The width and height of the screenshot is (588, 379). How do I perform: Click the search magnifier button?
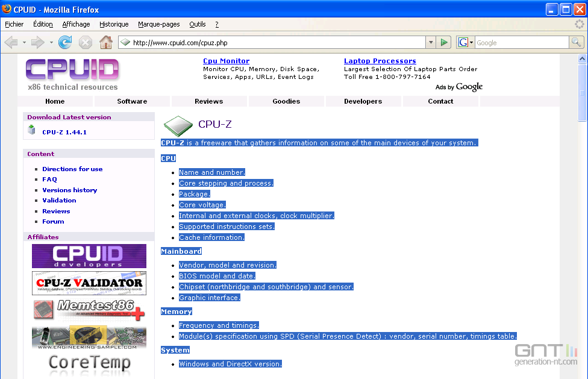point(576,42)
